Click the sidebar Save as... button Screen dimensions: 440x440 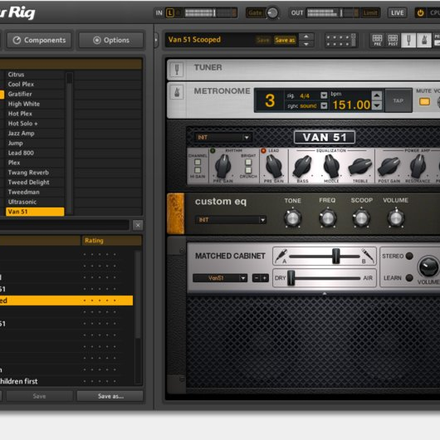(110, 396)
